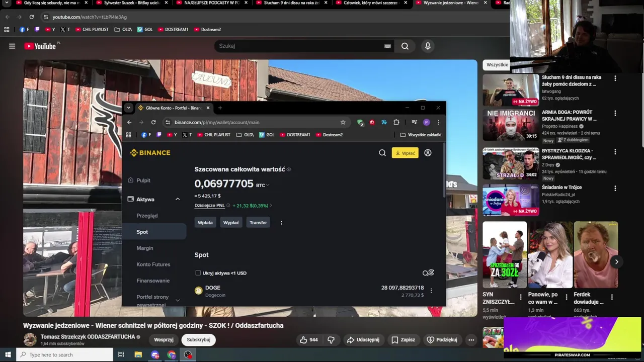Image resolution: width=644 pixels, height=362 pixels.
Task: Click the info icon next to Dzisiejsze PNL
Action: (x=228, y=206)
